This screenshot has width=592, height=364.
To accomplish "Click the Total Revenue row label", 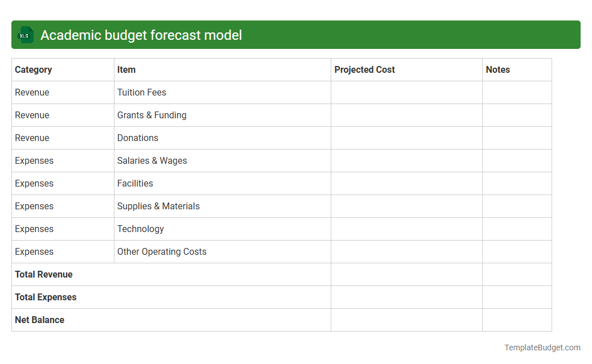I will point(43,274).
